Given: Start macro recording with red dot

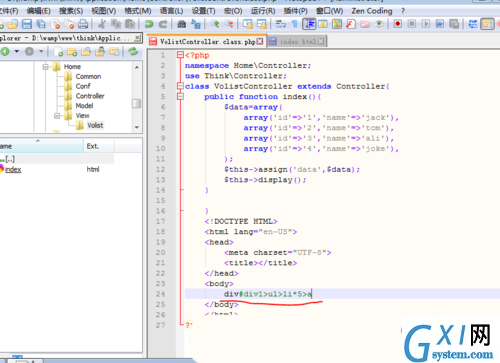Looking at the screenshot, I should click(397, 24).
